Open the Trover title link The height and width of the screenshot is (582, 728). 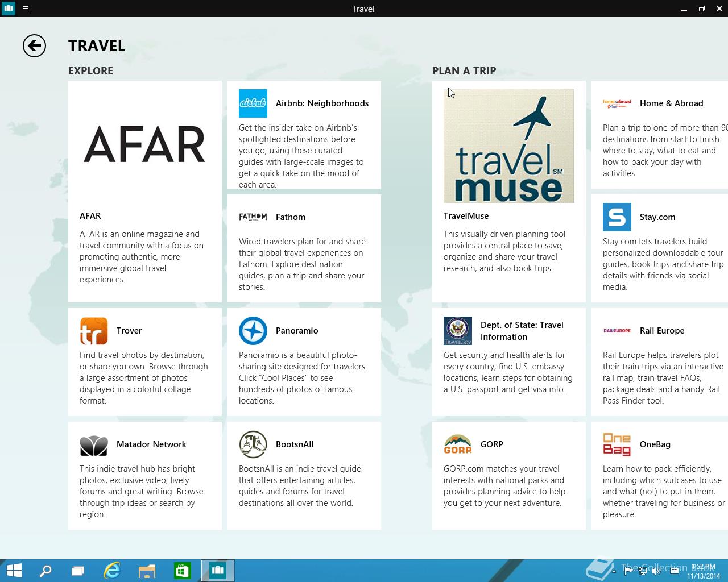(129, 331)
